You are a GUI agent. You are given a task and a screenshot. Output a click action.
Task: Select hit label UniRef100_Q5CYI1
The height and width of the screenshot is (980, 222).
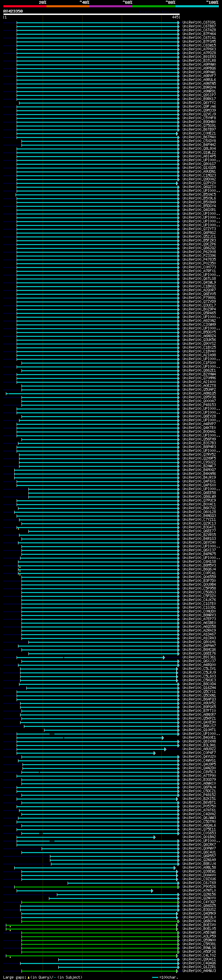point(199,691)
